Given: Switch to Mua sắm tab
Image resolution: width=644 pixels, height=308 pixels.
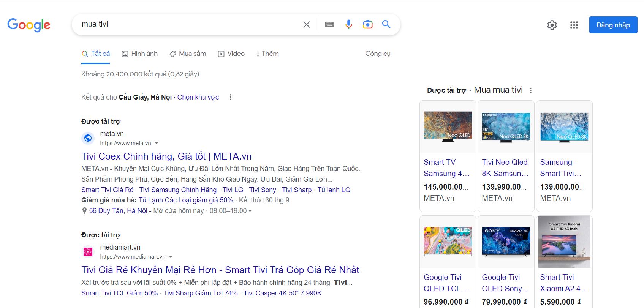Looking at the screenshot, I should click(188, 54).
